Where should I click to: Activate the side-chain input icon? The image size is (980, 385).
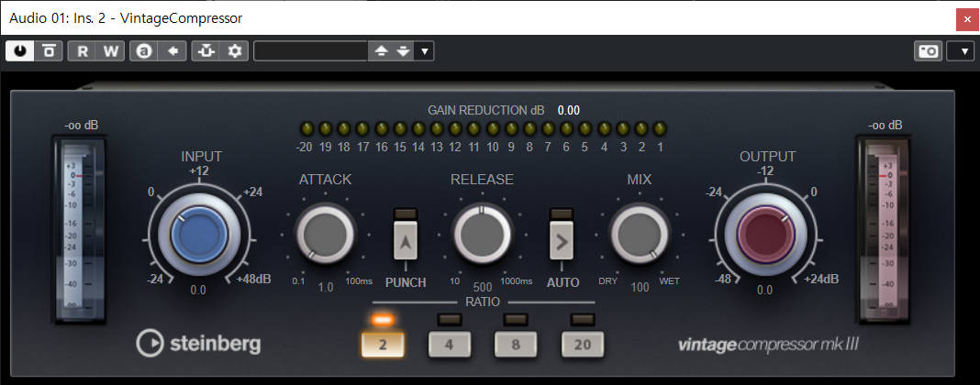[x=206, y=51]
